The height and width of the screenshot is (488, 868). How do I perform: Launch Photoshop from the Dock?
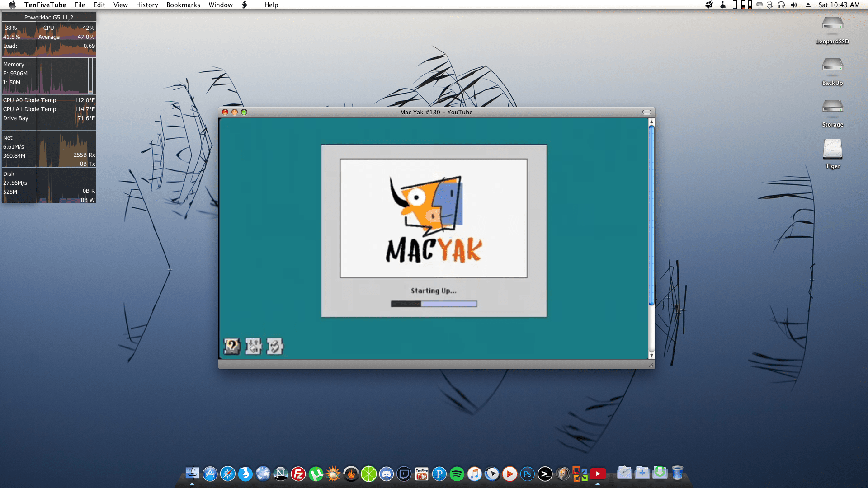point(527,474)
